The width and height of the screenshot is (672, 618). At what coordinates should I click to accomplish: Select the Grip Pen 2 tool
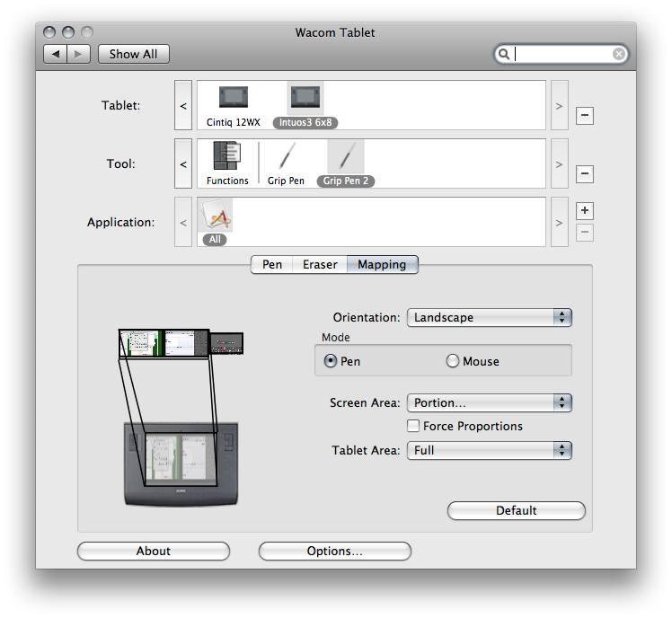click(x=346, y=156)
